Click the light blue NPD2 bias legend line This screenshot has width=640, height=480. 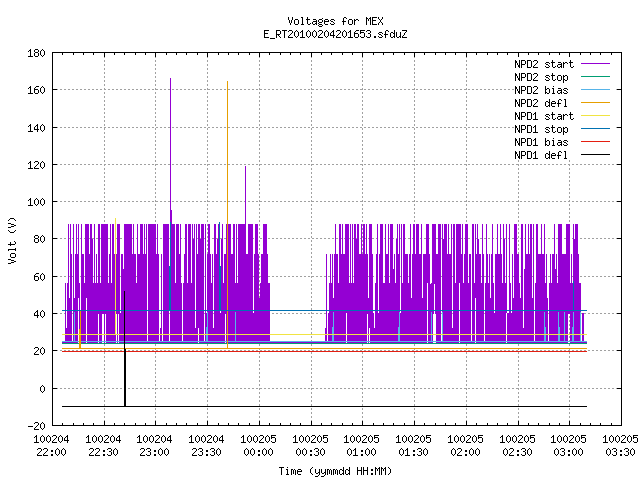(595, 89)
